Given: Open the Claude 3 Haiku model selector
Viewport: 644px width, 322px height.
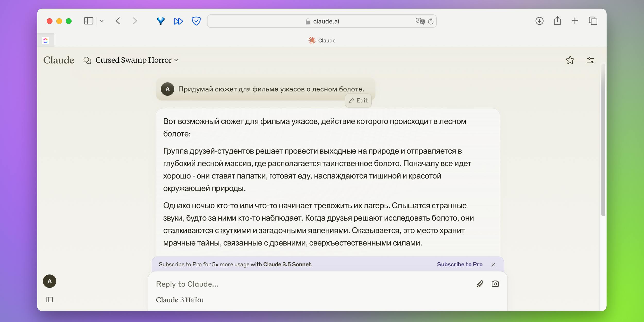Looking at the screenshot, I should tap(180, 300).
